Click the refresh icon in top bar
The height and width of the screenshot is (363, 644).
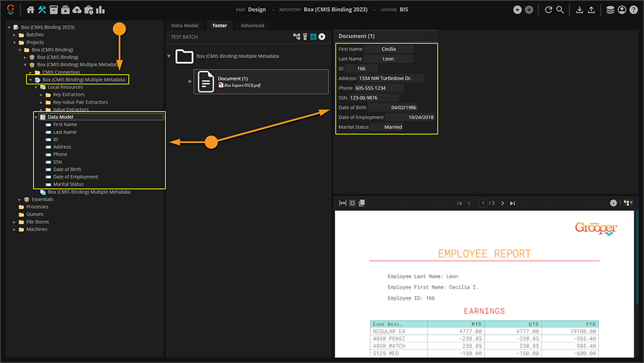(x=548, y=10)
